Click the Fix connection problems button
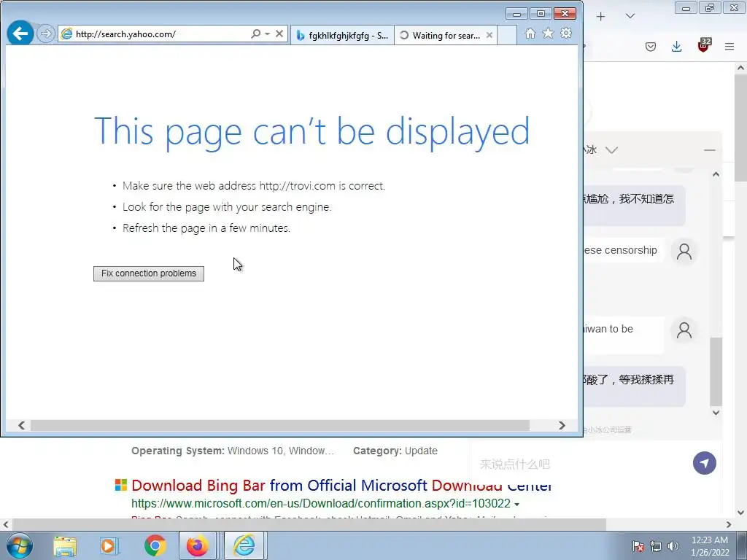 (149, 273)
